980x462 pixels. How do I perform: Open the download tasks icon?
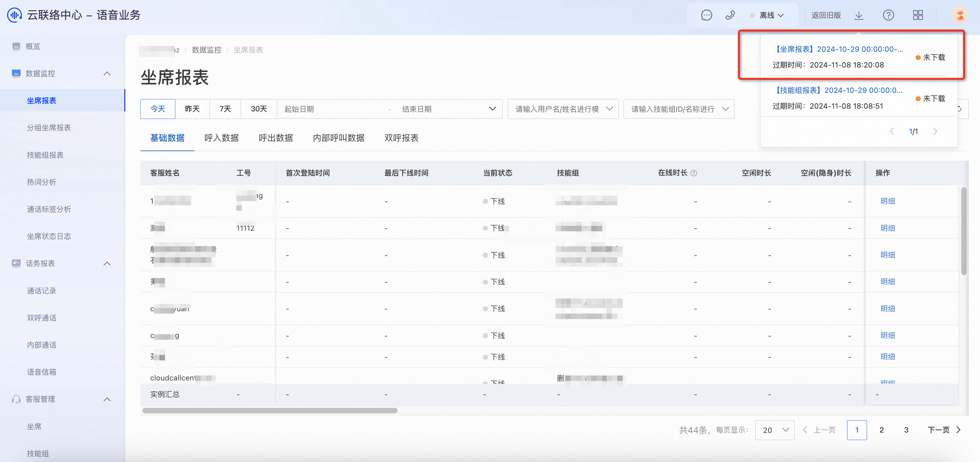click(x=859, y=15)
